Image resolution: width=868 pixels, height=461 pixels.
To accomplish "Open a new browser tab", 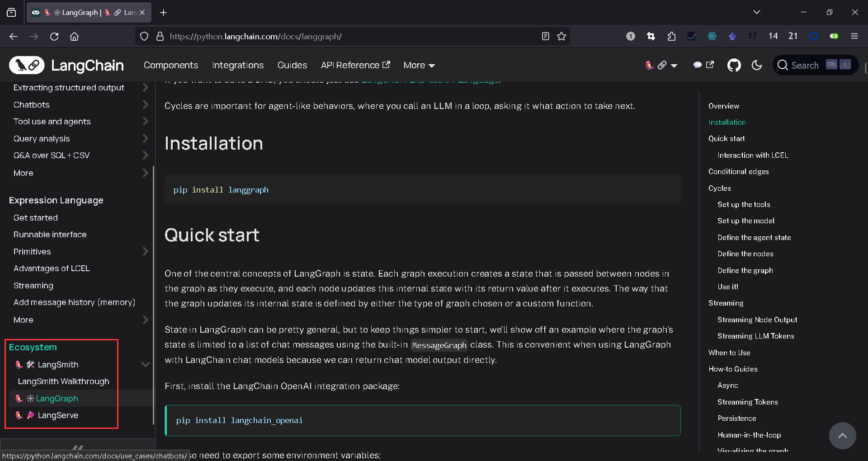I will click(164, 13).
